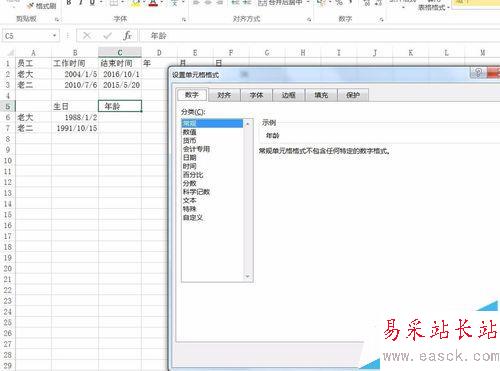This screenshot has height=371, width=500.
Task: Click the yellow fill color icon
Action: coord(136,3)
